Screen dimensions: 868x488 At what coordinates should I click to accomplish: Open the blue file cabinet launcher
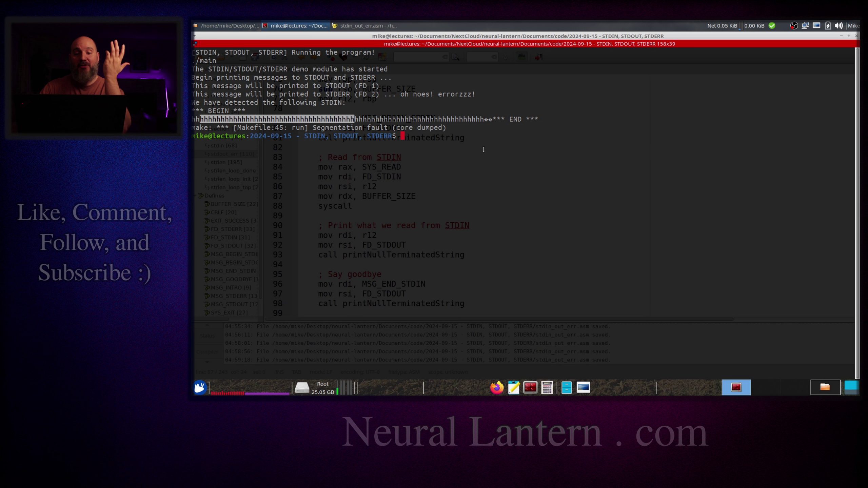click(x=567, y=387)
